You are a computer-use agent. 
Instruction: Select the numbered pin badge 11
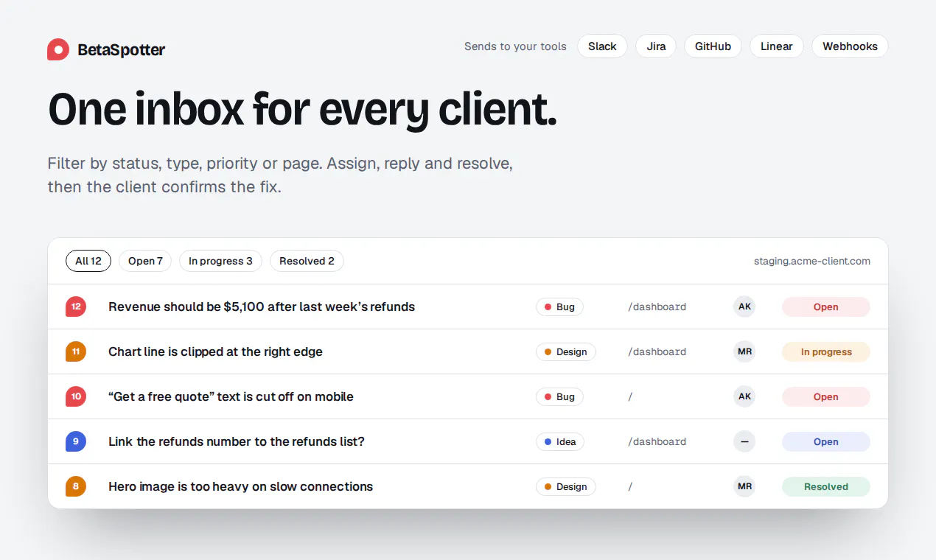pos(76,351)
